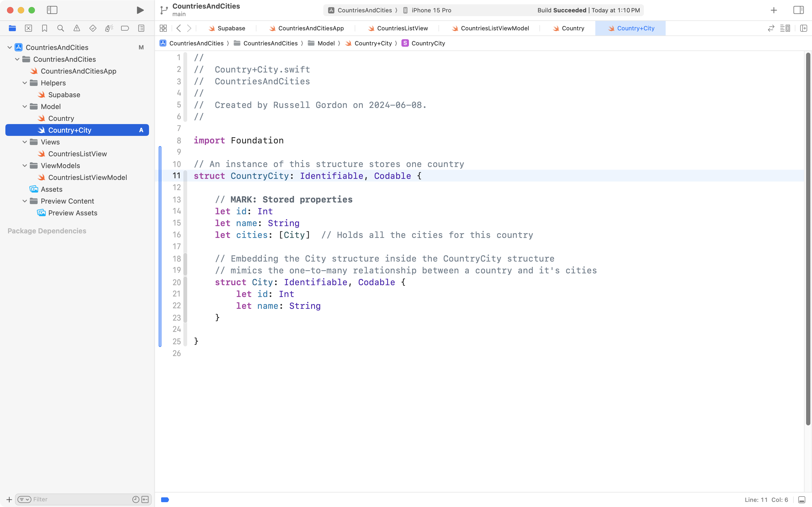Select the Supabase editor tab
The image size is (812, 507).
pyautogui.click(x=231, y=28)
